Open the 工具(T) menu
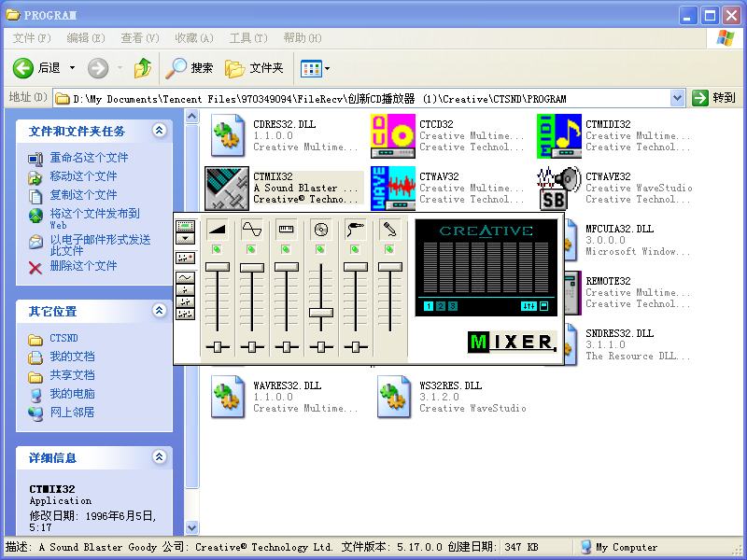 click(247, 38)
